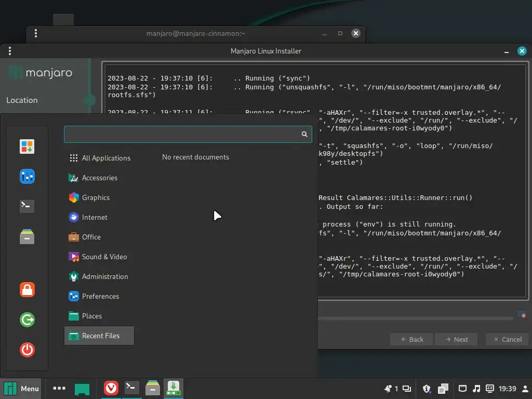Viewport: 532px width, 399px height.
Task: Click the Back button in the installer
Action: click(x=411, y=339)
